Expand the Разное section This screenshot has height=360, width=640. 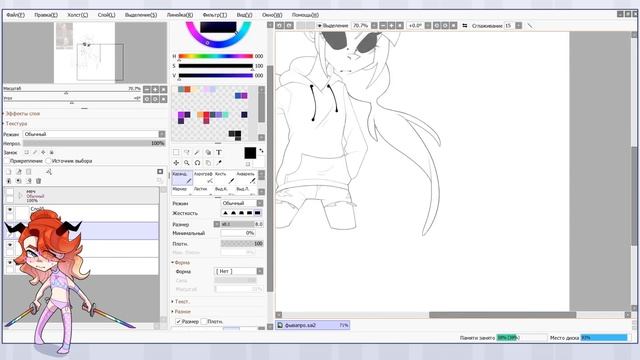coord(181,311)
